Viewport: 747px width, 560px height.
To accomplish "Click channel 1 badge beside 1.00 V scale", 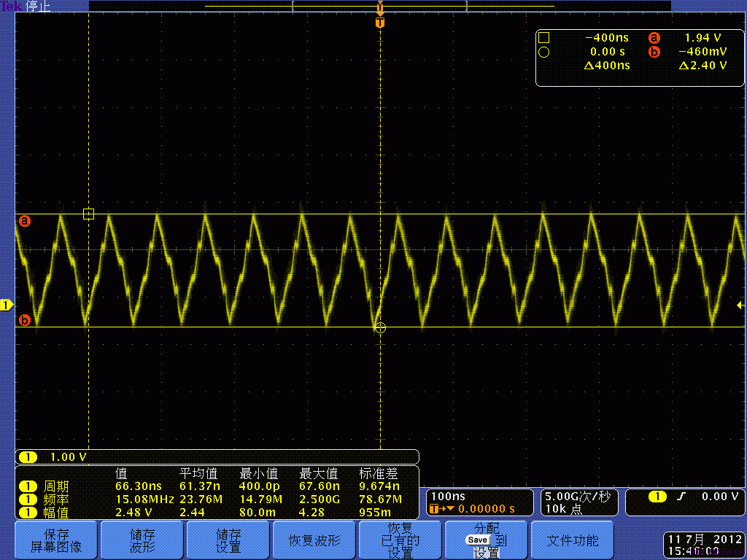I will coord(28,457).
